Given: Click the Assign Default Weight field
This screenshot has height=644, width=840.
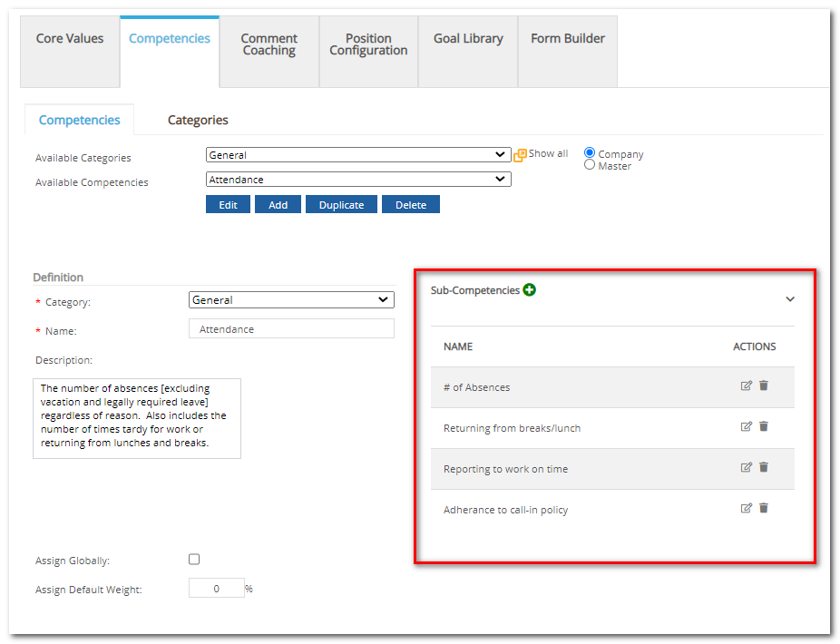Looking at the screenshot, I should tap(217, 589).
